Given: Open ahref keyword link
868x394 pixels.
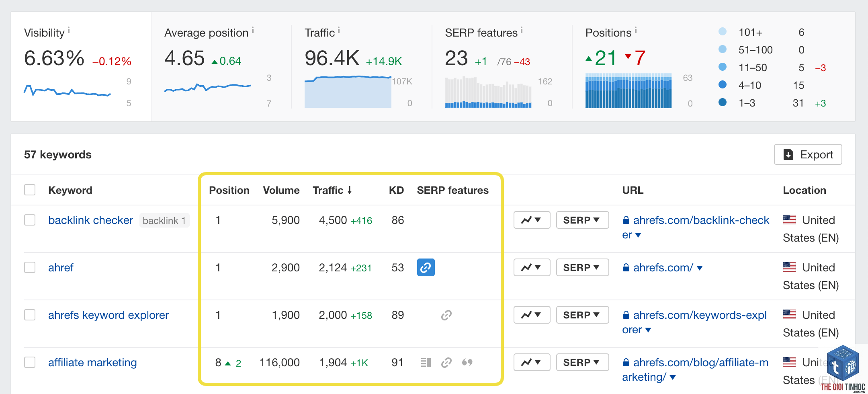Looking at the screenshot, I should [x=61, y=268].
